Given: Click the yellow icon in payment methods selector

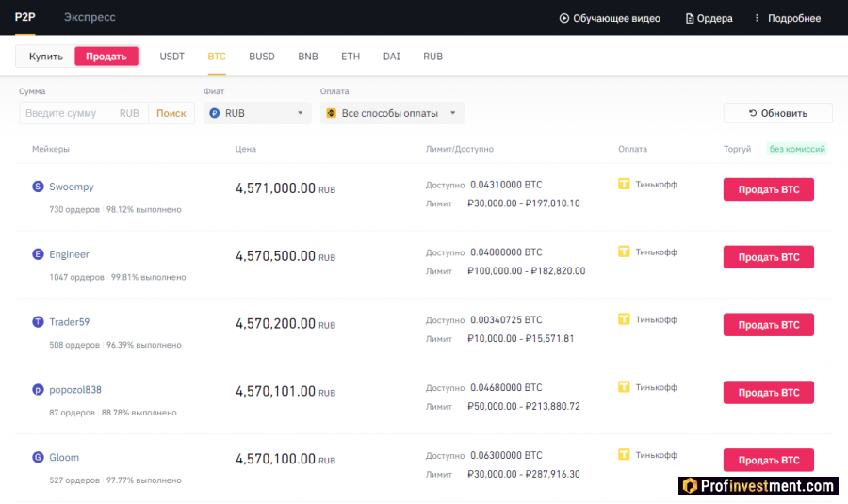Looking at the screenshot, I should [x=332, y=113].
